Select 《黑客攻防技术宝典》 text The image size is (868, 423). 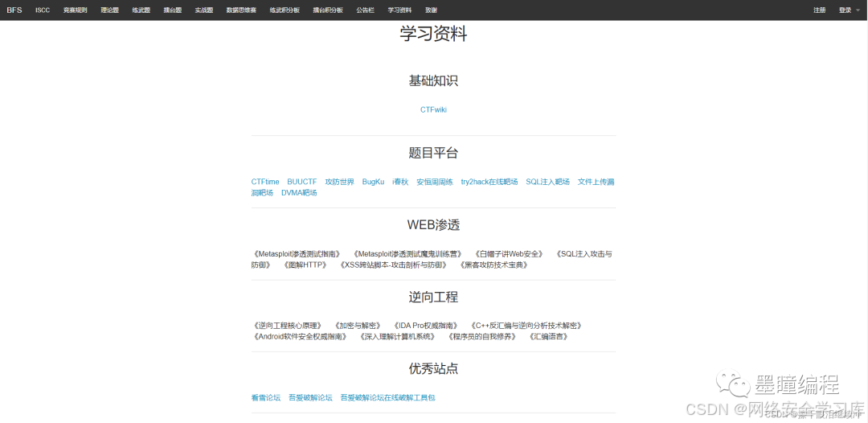pos(493,265)
